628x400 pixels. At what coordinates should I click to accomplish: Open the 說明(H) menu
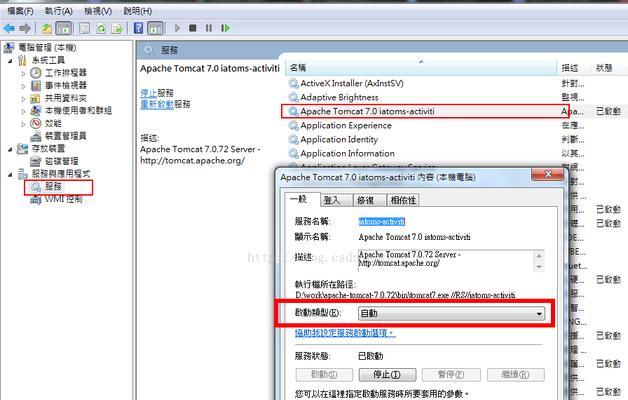pos(138,11)
